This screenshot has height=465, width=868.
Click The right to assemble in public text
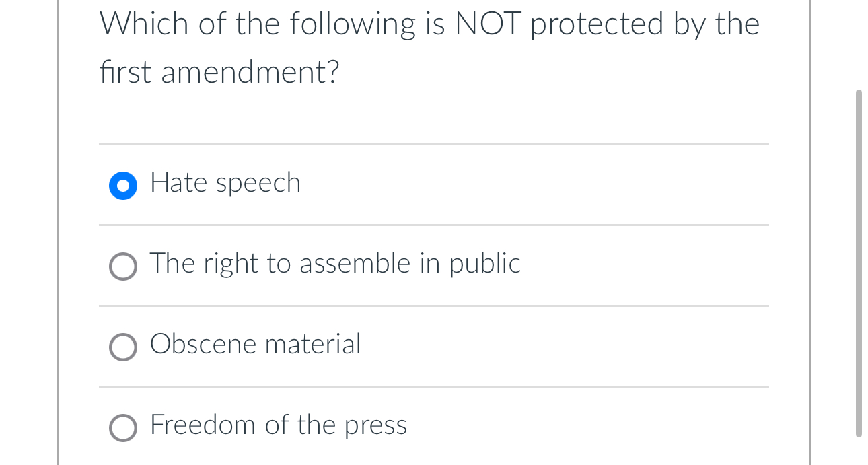pos(334,263)
